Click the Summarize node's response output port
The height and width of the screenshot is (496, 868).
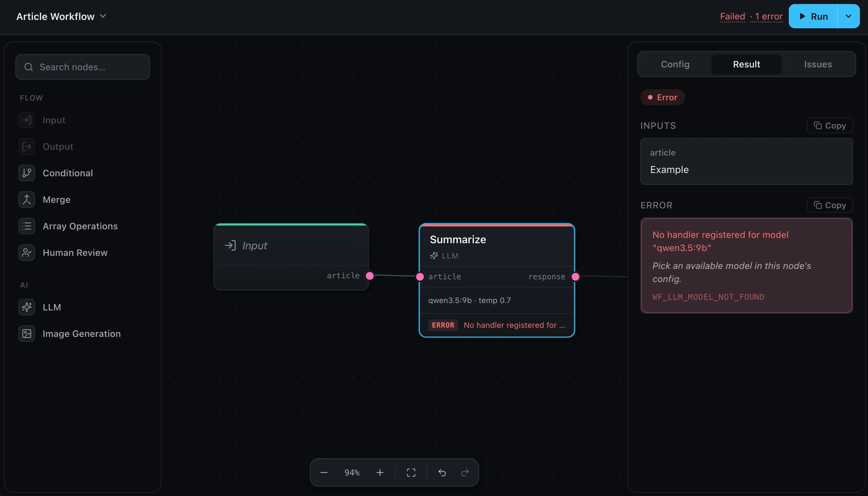point(575,277)
